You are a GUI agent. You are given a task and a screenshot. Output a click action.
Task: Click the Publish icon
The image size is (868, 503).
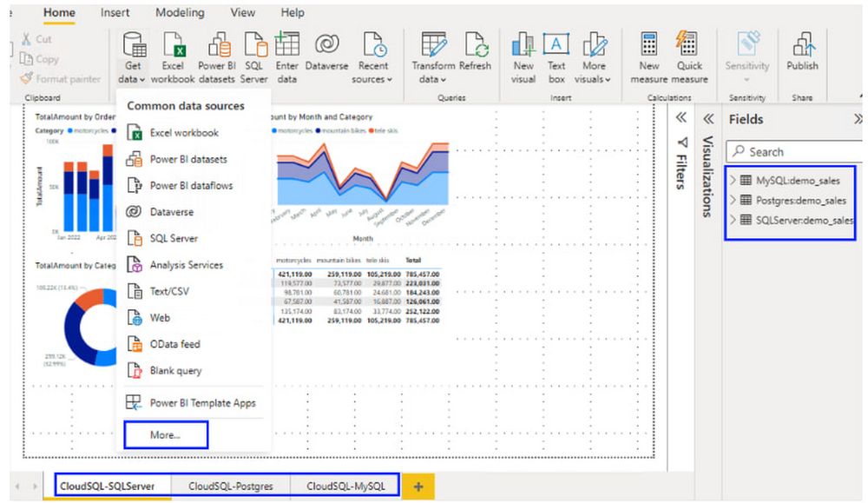802,47
